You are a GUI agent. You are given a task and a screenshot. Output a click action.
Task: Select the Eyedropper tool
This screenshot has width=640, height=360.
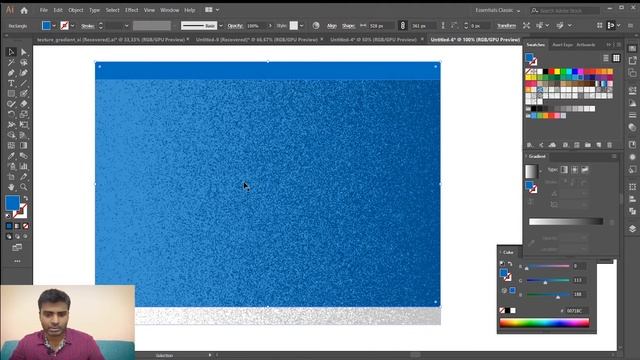[x=11, y=156]
